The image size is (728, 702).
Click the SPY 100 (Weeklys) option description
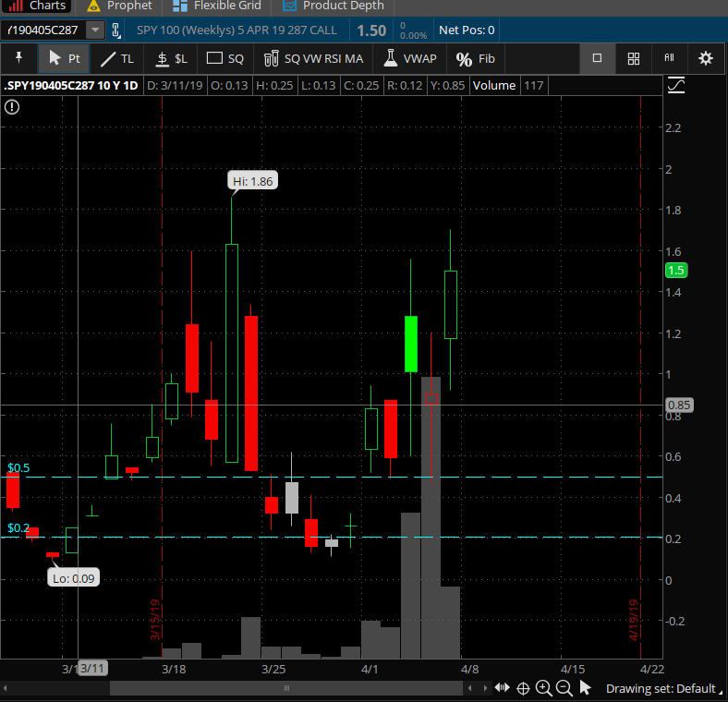(237, 30)
